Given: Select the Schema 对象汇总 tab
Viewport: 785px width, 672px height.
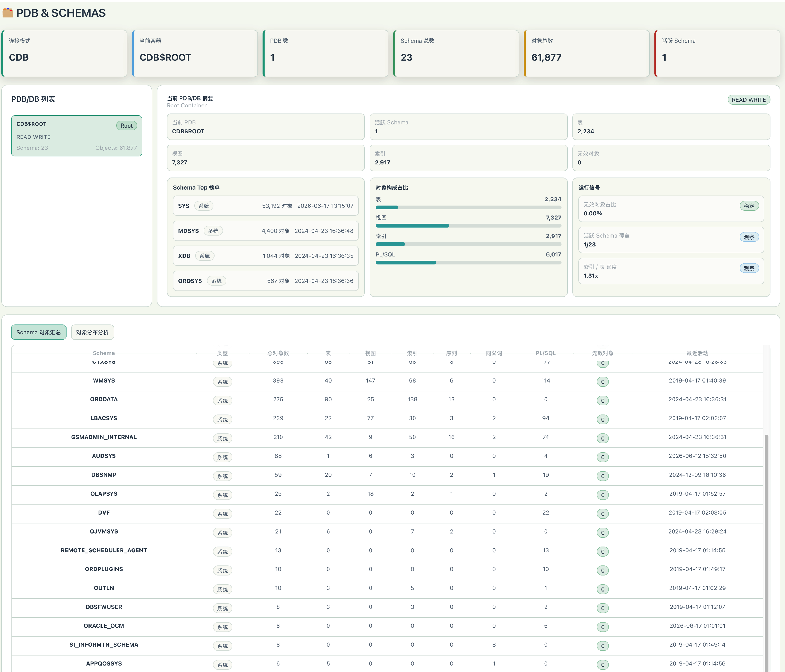Looking at the screenshot, I should (39, 332).
